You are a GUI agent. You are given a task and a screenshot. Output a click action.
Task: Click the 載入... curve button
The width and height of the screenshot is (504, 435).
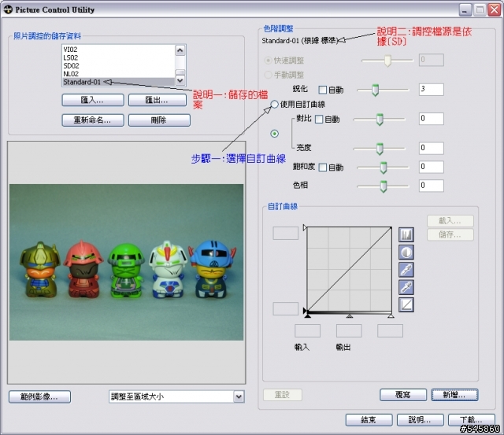(x=450, y=221)
